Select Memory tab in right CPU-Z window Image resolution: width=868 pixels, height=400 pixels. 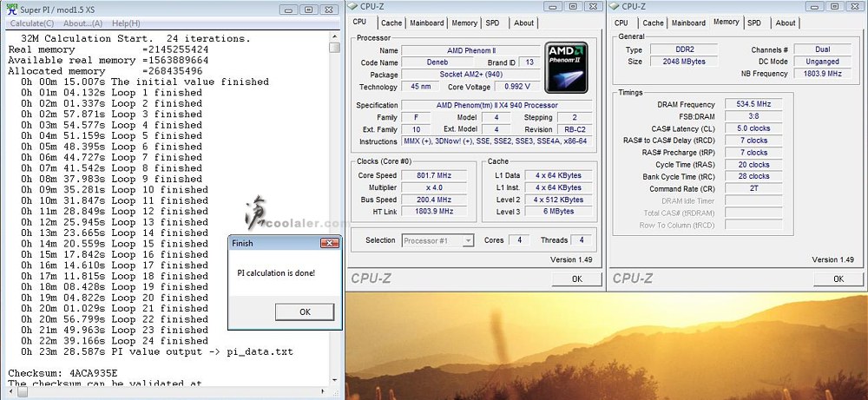pos(727,23)
